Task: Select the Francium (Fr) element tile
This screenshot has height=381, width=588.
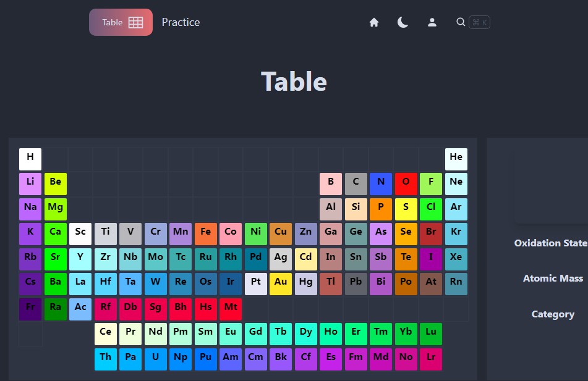Action: 30,308
